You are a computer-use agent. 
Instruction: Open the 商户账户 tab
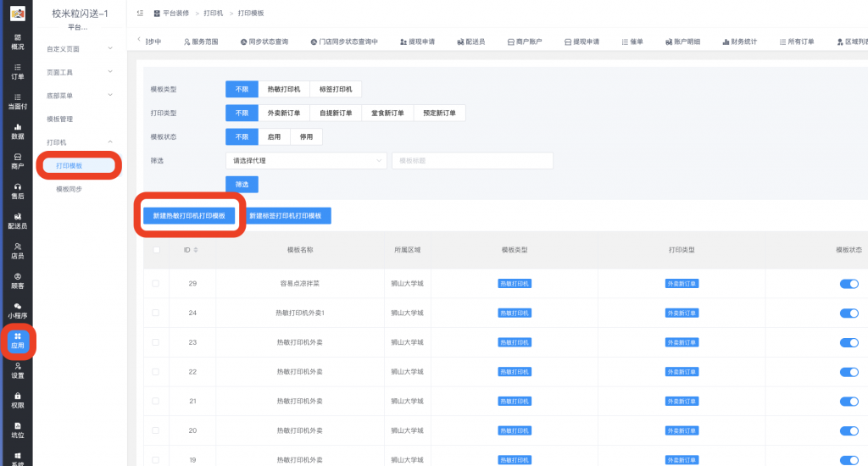click(525, 42)
